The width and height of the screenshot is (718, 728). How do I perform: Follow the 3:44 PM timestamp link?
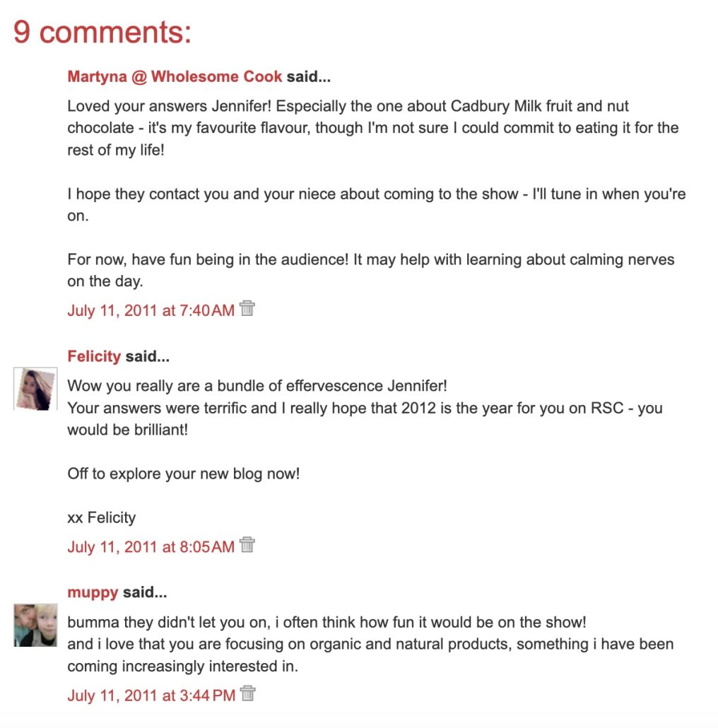pyautogui.click(x=151, y=696)
